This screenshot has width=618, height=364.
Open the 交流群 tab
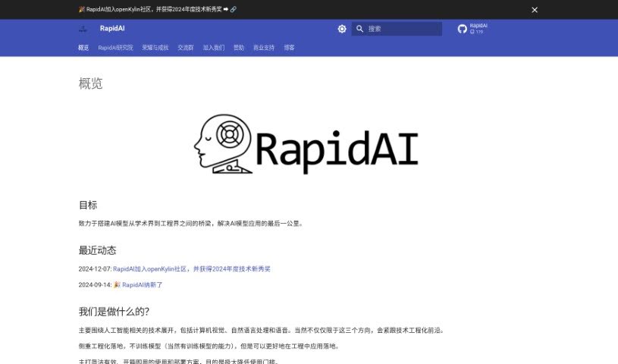186,48
